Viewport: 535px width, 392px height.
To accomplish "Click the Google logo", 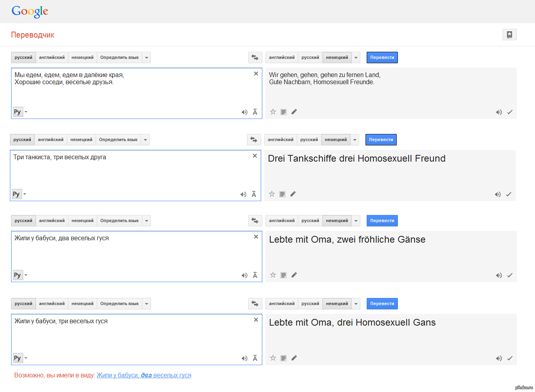I will pos(30,11).
